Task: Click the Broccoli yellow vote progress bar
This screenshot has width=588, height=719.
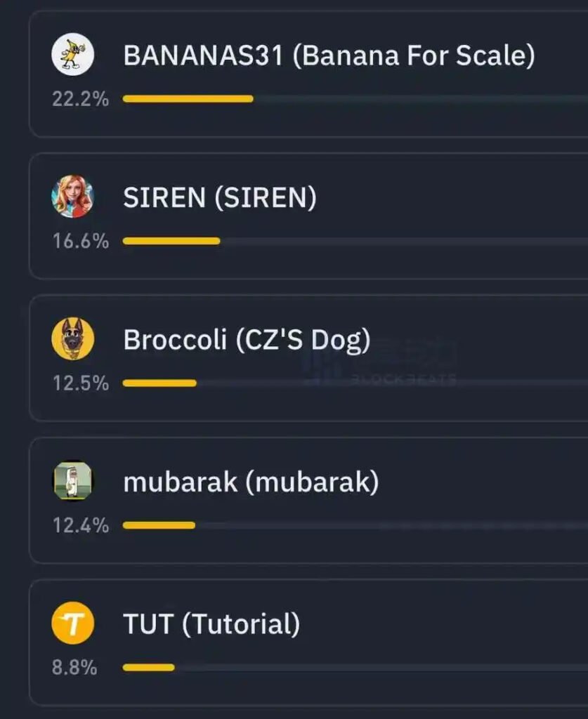Action: point(159,383)
